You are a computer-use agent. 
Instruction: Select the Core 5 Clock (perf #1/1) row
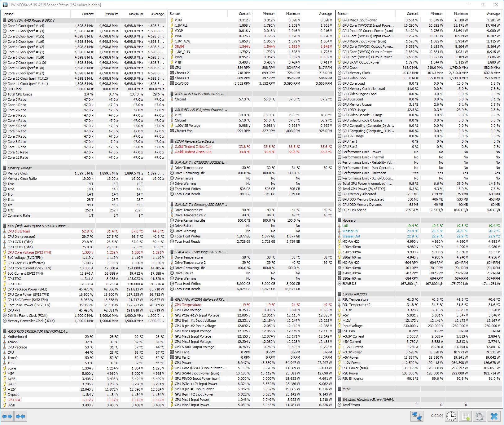click(84, 52)
